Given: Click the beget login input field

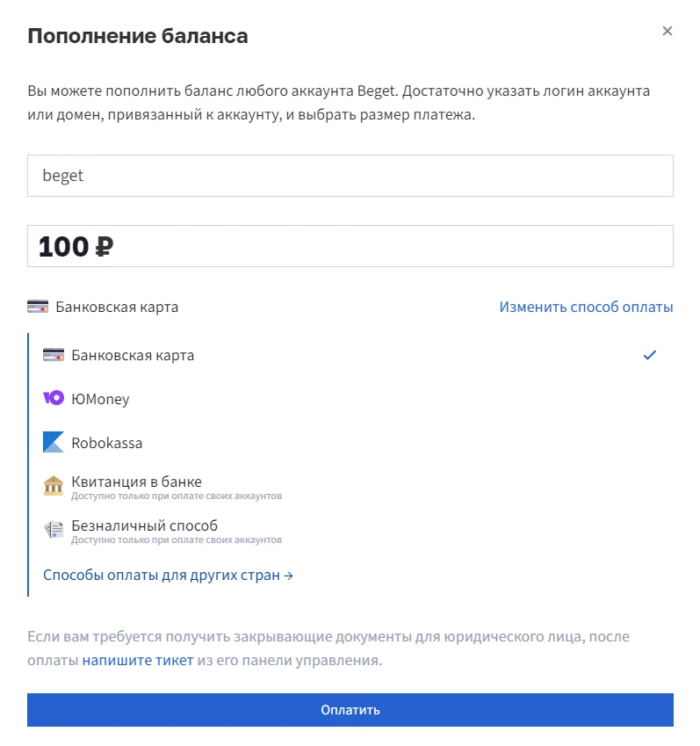Looking at the screenshot, I should click(350, 175).
